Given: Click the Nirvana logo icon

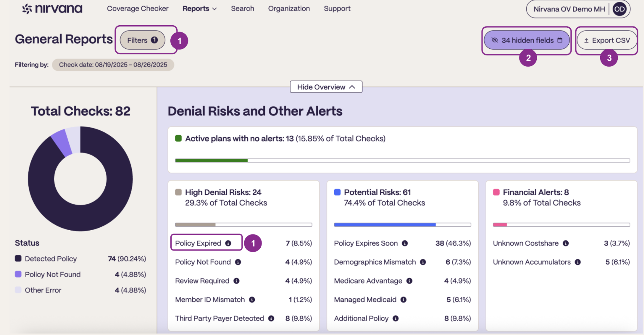Looking at the screenshot, I should pos(27,9).
